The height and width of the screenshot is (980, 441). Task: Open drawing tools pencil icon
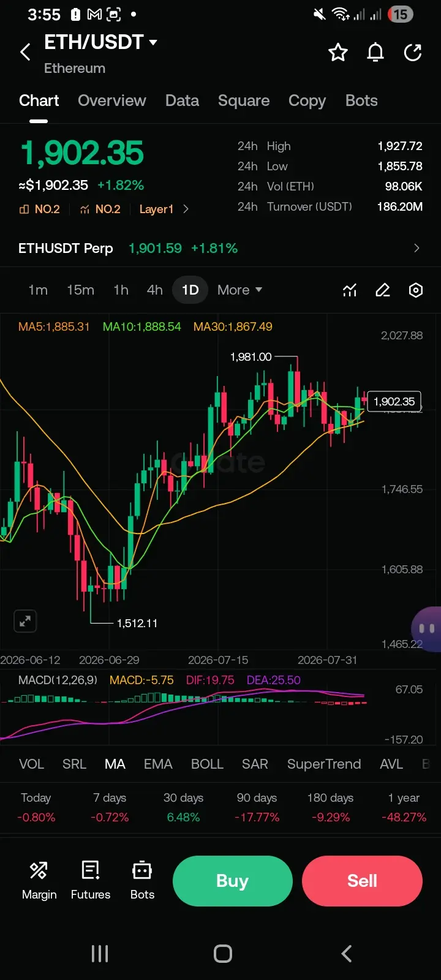pyautogui.click(x=383, y=290)
